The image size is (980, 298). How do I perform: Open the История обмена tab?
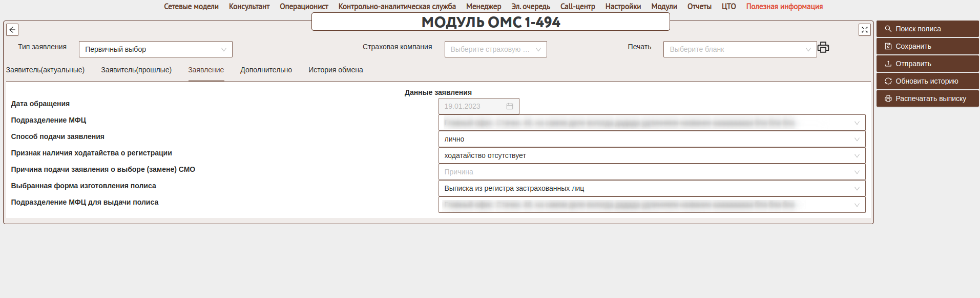tap(336, 70)
